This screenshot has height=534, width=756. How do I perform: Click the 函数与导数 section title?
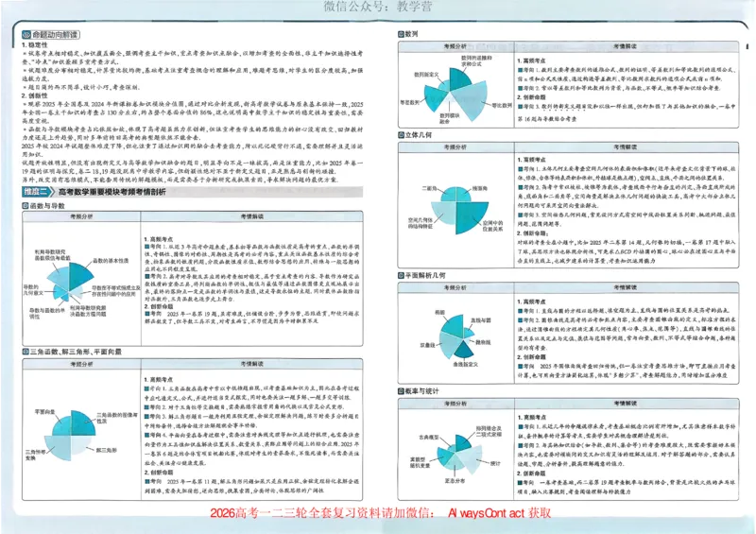(47, 206)
